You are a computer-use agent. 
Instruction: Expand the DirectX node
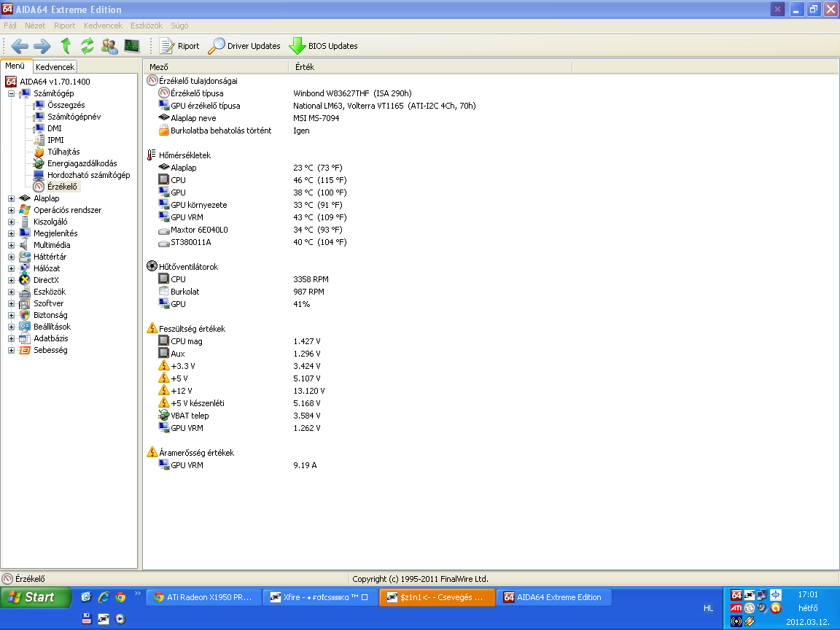(11, 280)
